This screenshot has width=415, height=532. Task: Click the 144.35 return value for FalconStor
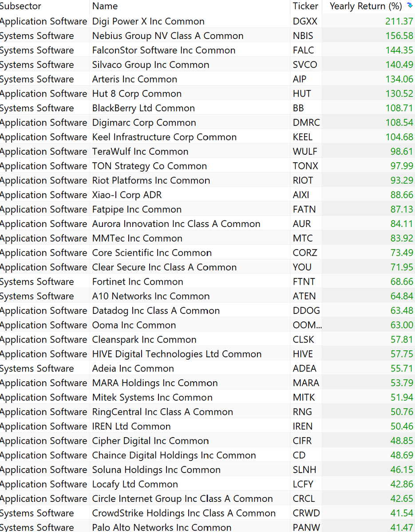tap(399, 50)
